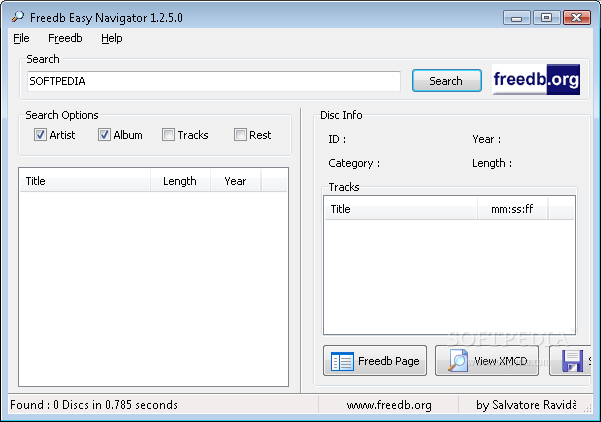Click the search text field containing SOFTPEDIA
601x422 pixels.
[213, 81]
